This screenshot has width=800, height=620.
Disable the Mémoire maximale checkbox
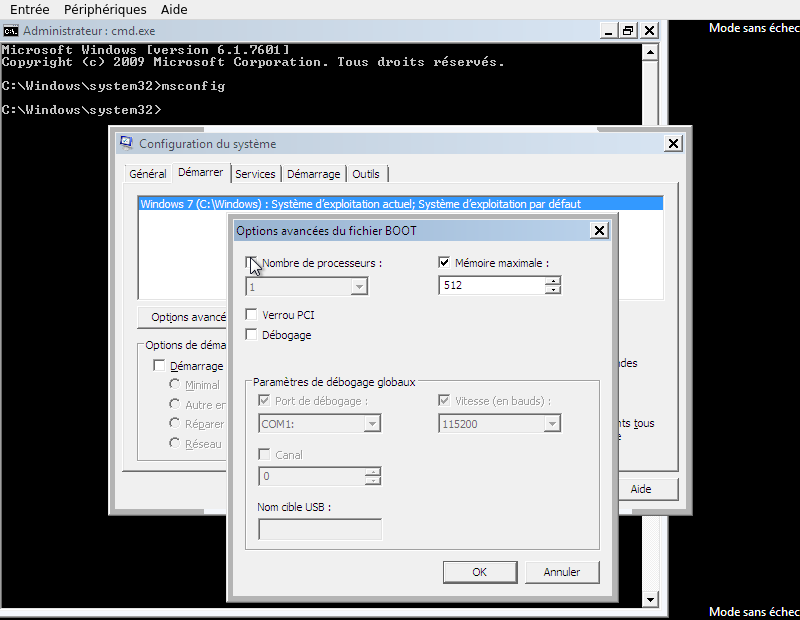coord(443,262)
